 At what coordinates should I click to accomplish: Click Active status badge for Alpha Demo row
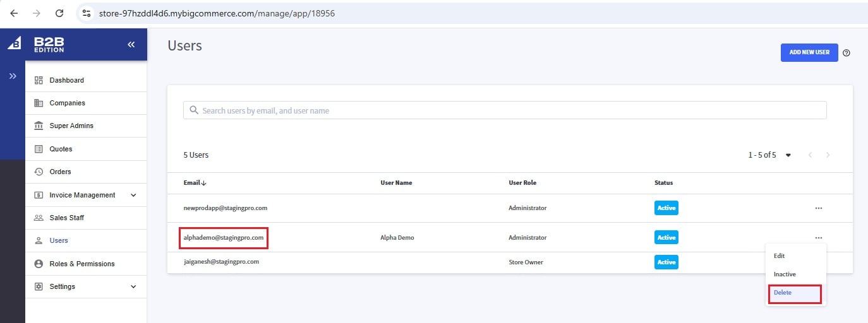tap(666, 237)
